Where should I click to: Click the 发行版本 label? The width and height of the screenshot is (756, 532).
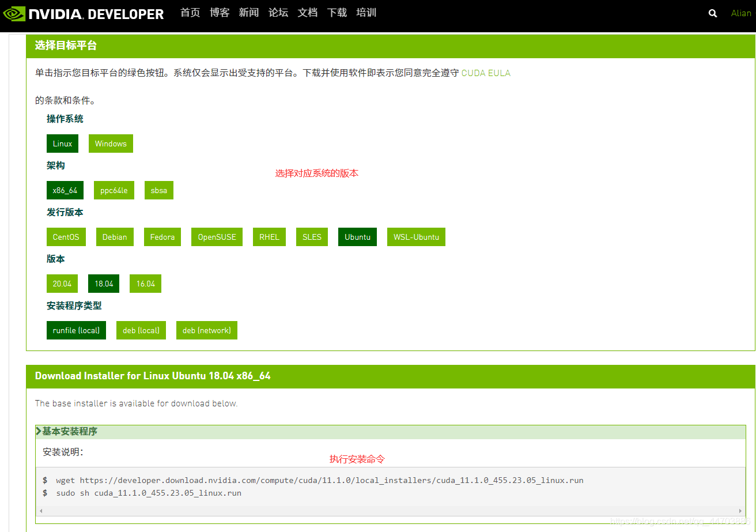coord(65,212)
